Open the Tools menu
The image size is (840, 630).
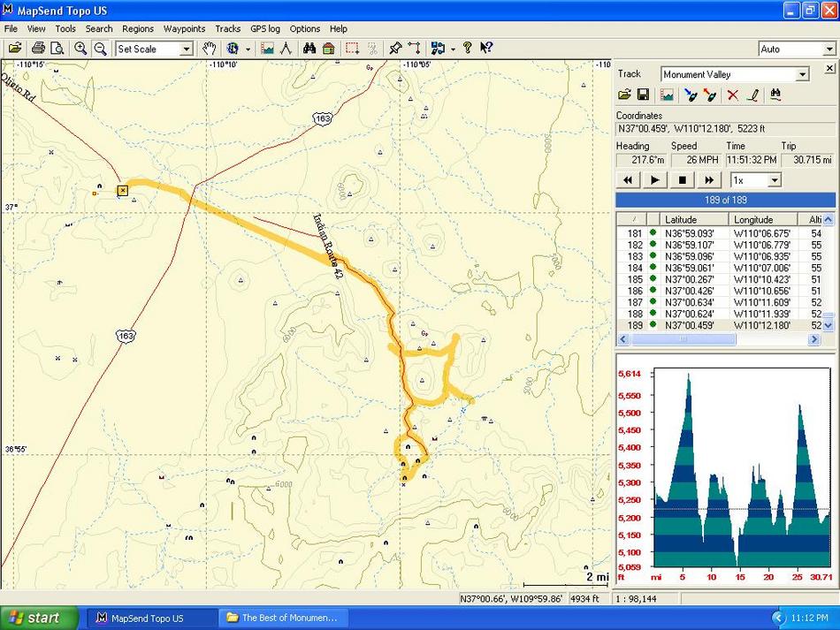[x=65, y=29]
